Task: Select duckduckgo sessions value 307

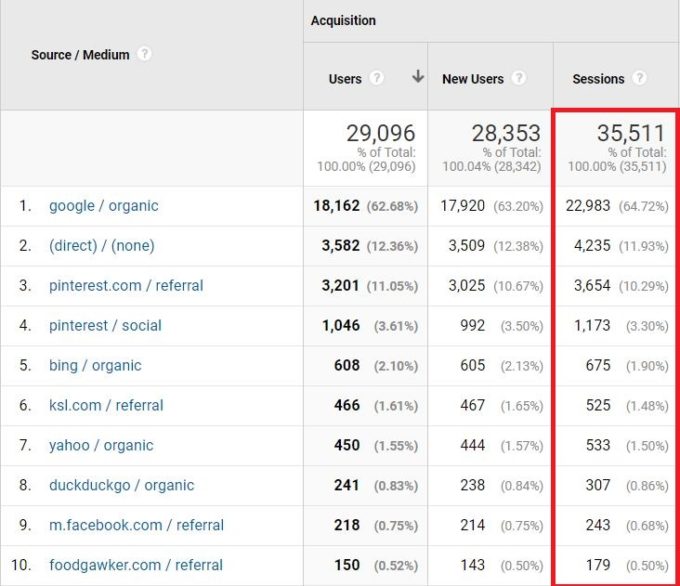Action: pyautogui.click(x=598, y=485)
